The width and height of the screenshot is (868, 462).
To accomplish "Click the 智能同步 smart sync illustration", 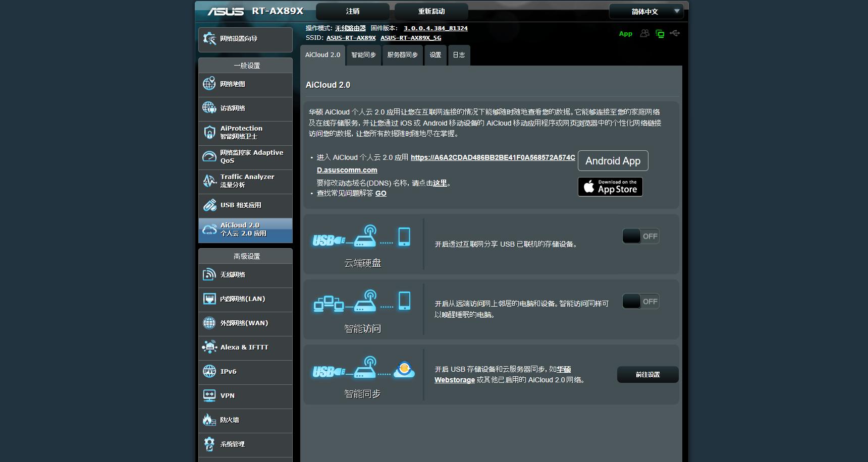I will [363, 368].
